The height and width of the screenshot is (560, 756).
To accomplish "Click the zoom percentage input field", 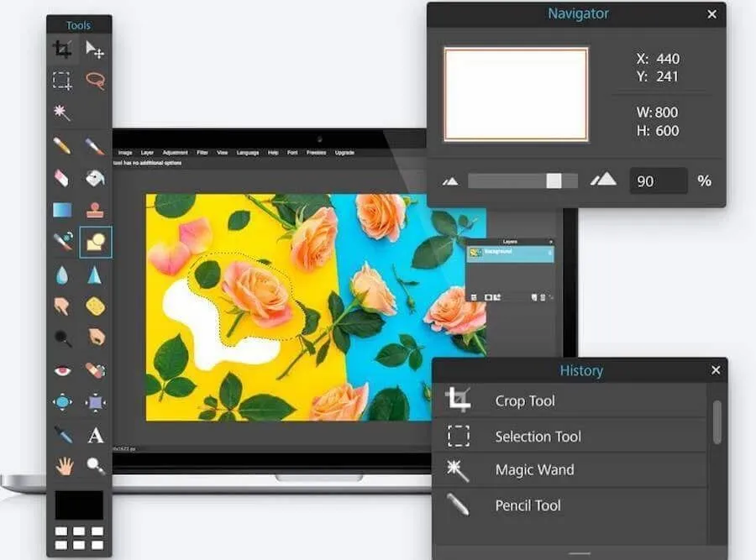I will 658,181.
